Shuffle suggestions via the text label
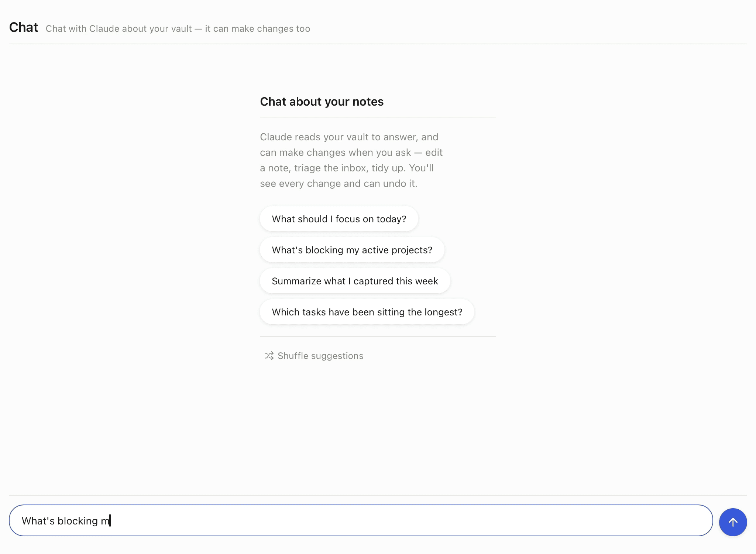 click(x=320, y=356)
